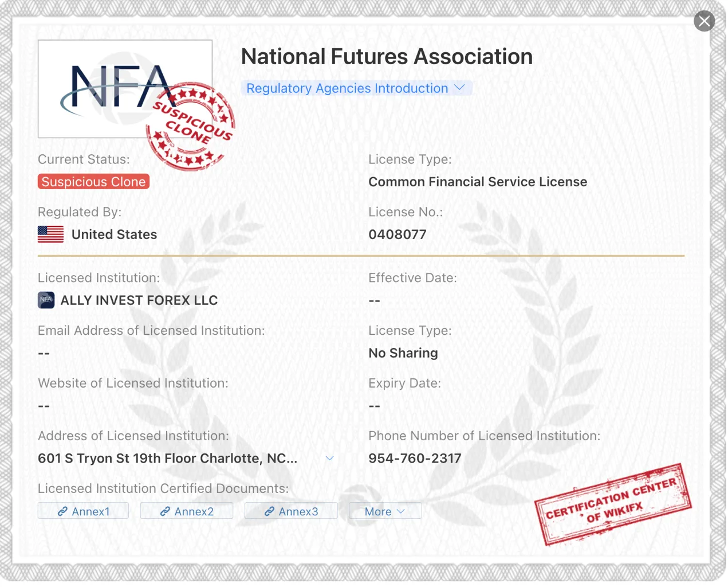Select the ALLY INVEST FOREX LLC name
The width and height of the screenshot is (728, 587).
(x=139, y=300)
